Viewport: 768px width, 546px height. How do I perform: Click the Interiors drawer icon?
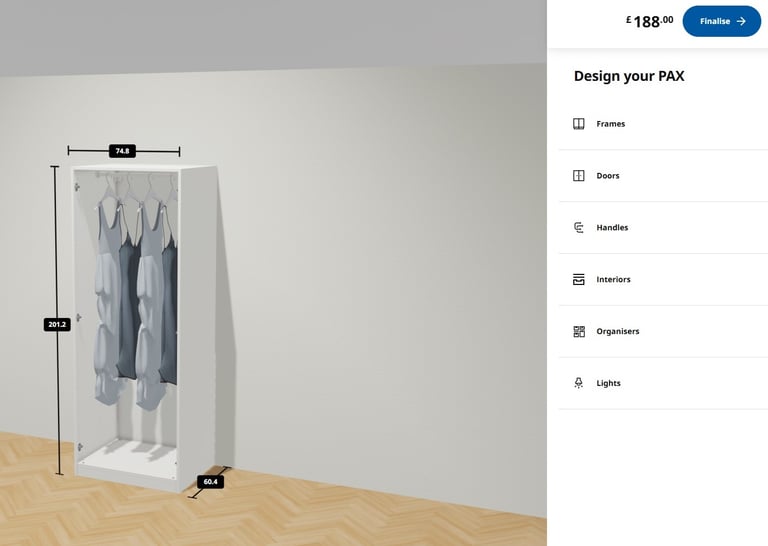(x=578, y=280)
